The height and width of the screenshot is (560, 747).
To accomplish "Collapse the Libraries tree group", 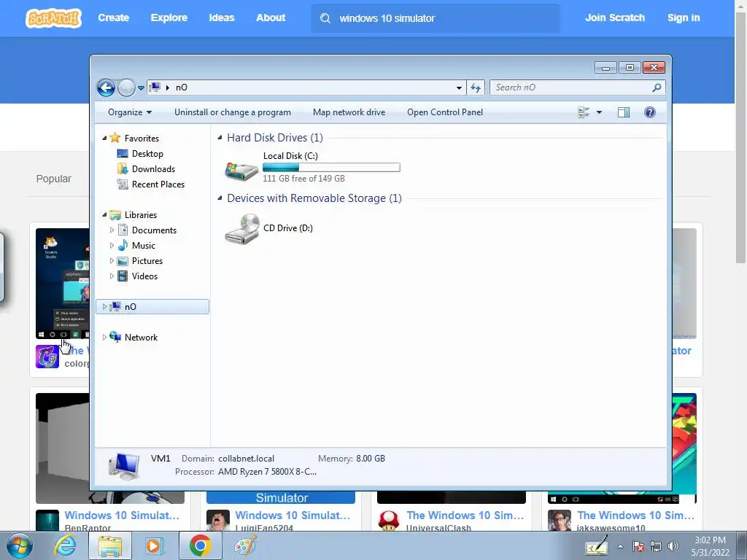I will pyautogui.click(x=104, y=215).
